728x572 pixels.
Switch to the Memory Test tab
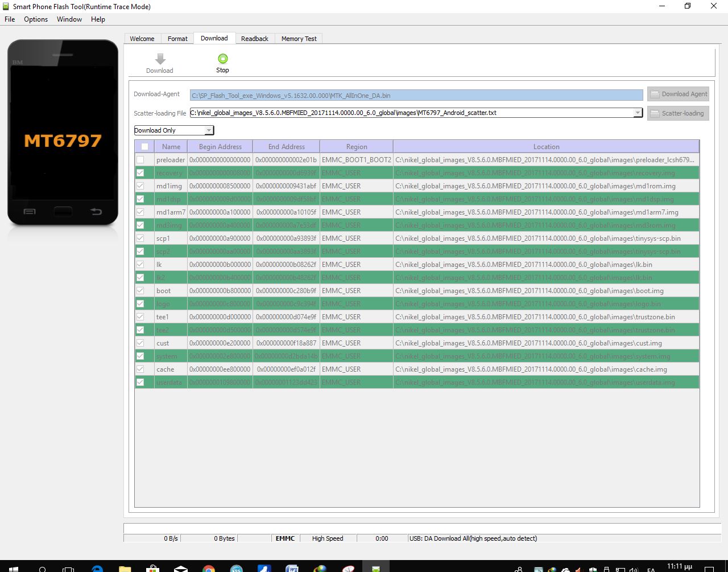(299, 39)
